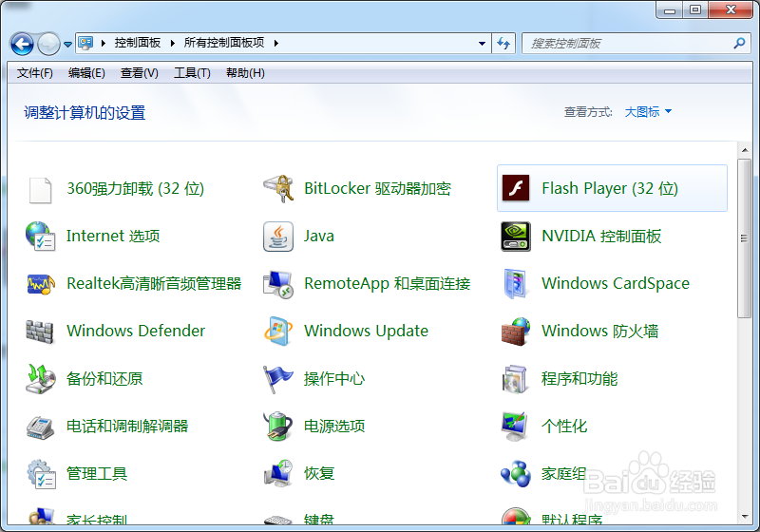
Task: Open the 程序和功能 programs icon
Action: pyautogui.click(x=516, y=378)
